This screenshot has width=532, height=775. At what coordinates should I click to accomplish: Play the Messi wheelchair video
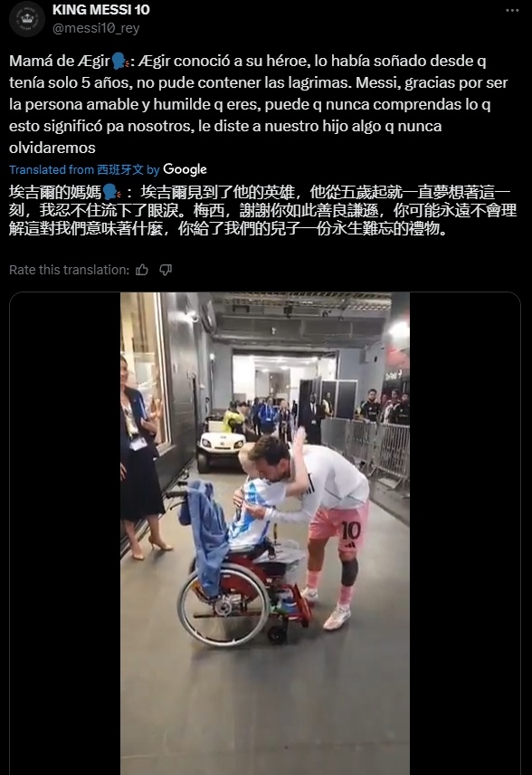click(x=265, y=533)
